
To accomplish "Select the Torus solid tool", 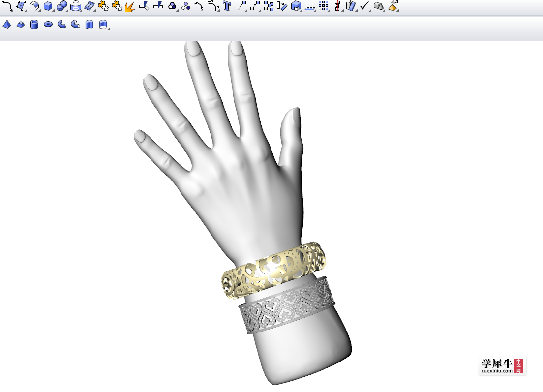I will pyautogui.click(x=48, y=24).
